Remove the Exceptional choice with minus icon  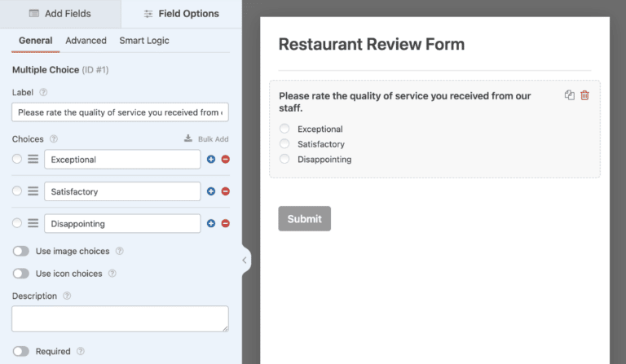point(226,160)
